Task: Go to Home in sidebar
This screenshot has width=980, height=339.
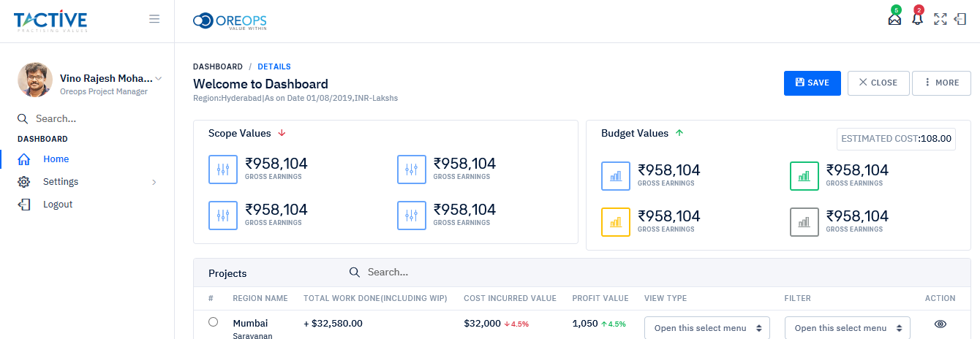Action: (56, 159)
